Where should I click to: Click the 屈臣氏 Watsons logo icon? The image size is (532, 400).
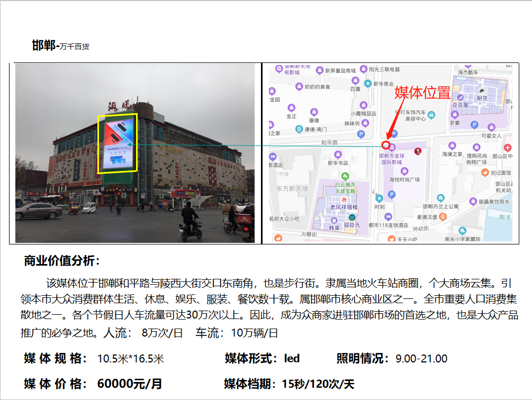click(x=352, y=217)
